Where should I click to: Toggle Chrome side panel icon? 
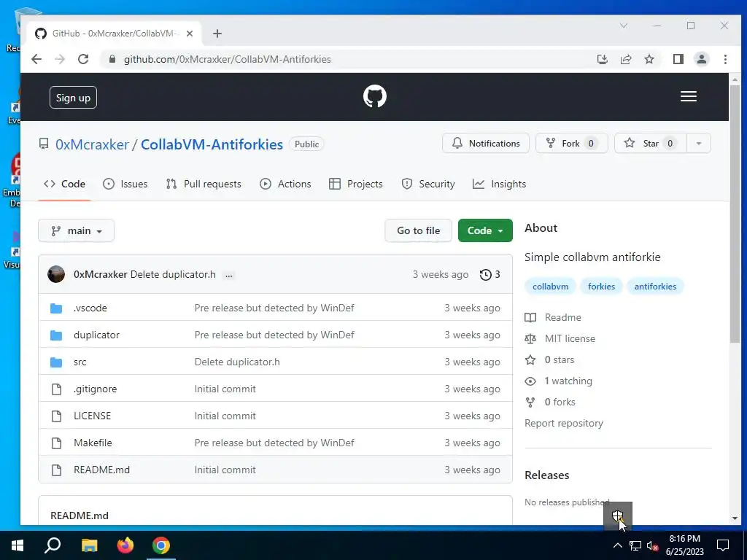point(678,59)
